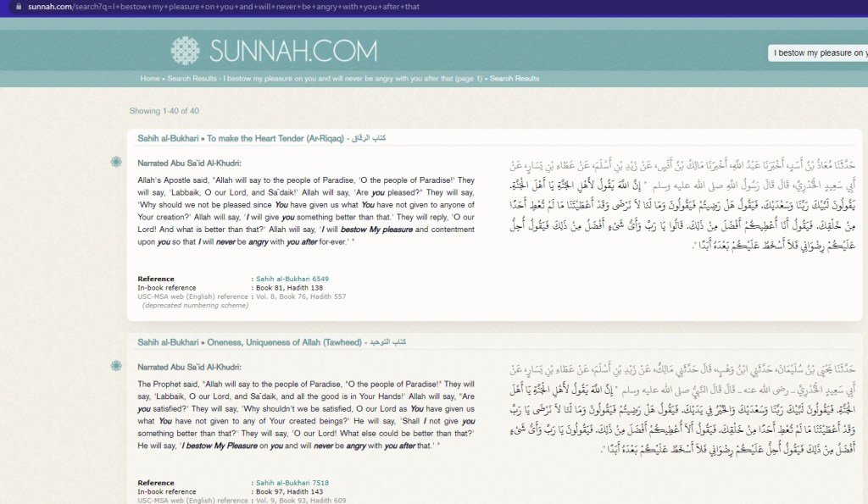The width and height of the screenshot is (868, 504).
Task: Open Search Results breadcrumb right after Home
Action: (x=192, y=79)
